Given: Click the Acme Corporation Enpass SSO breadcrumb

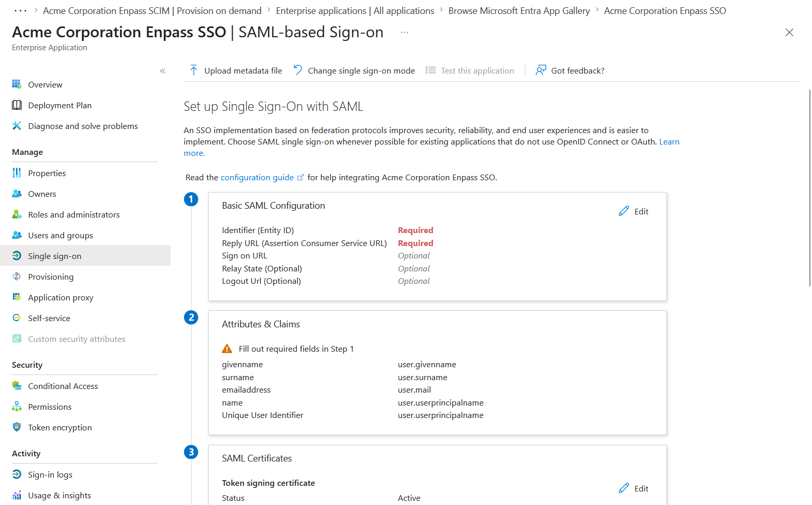Looking at the screenshot, I should click(665, 11).
